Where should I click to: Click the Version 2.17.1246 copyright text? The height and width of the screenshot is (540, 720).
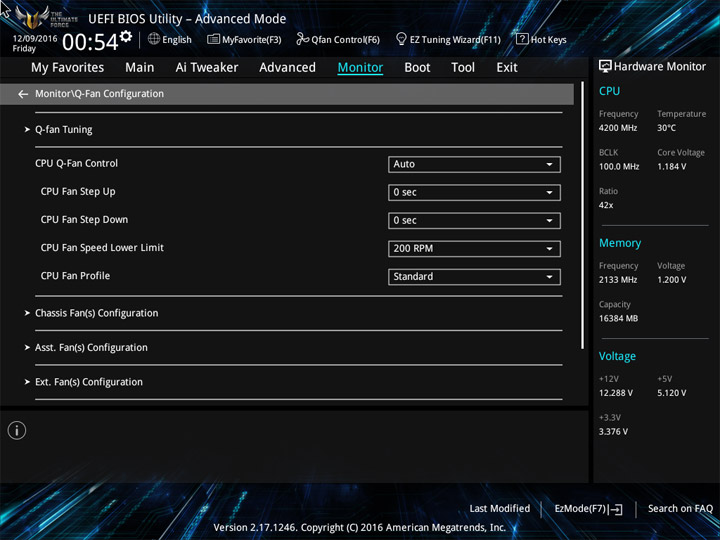360,528
